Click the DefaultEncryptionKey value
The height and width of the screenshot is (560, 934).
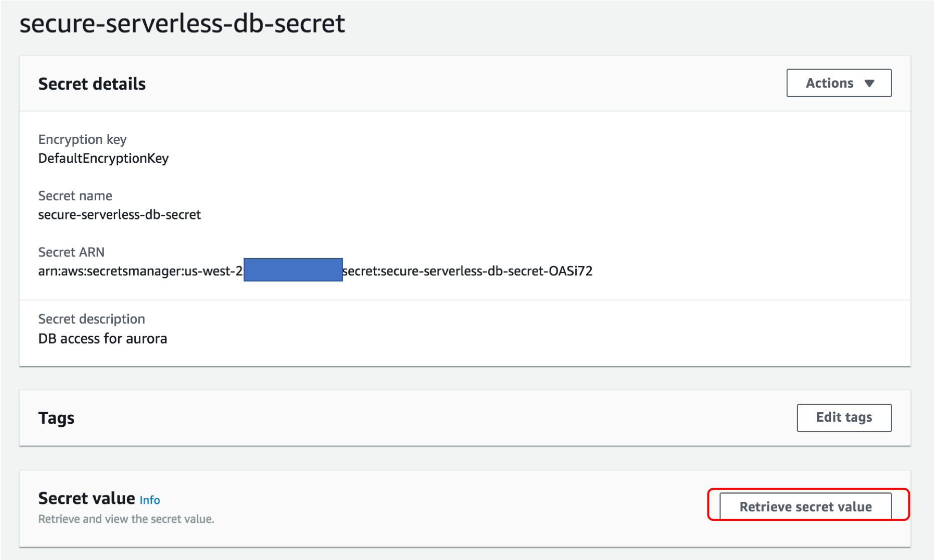pyautogui.click(x=104, y=158)
